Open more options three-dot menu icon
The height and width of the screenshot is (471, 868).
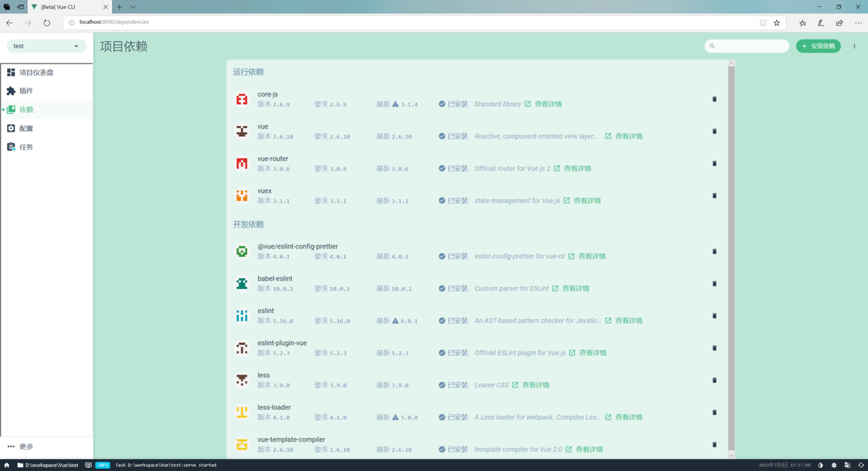[854, 46]
